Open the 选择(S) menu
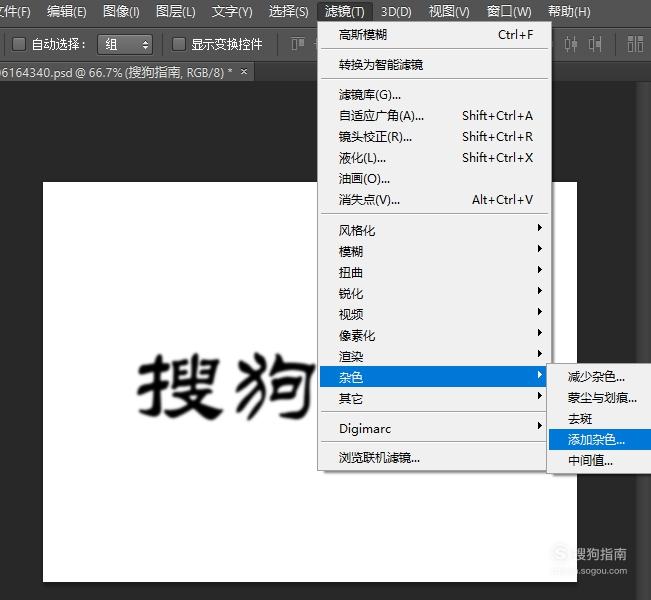 pos(289,11)
